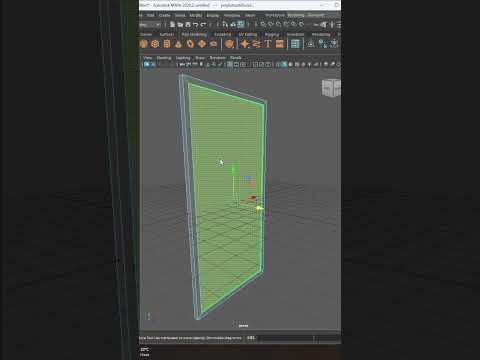
Task: Open the panel Shading menu
Action: (x=164, y=58)
